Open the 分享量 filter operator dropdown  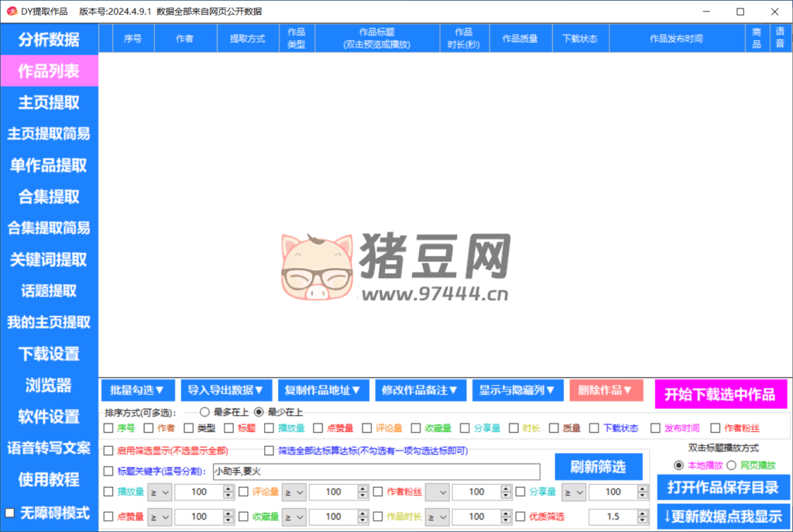coord(574,492)
